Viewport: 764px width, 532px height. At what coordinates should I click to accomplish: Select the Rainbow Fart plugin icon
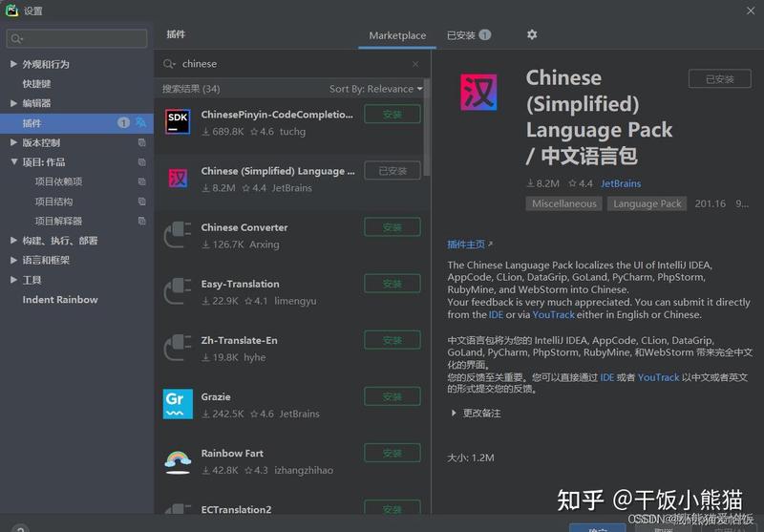click(178, 461)
